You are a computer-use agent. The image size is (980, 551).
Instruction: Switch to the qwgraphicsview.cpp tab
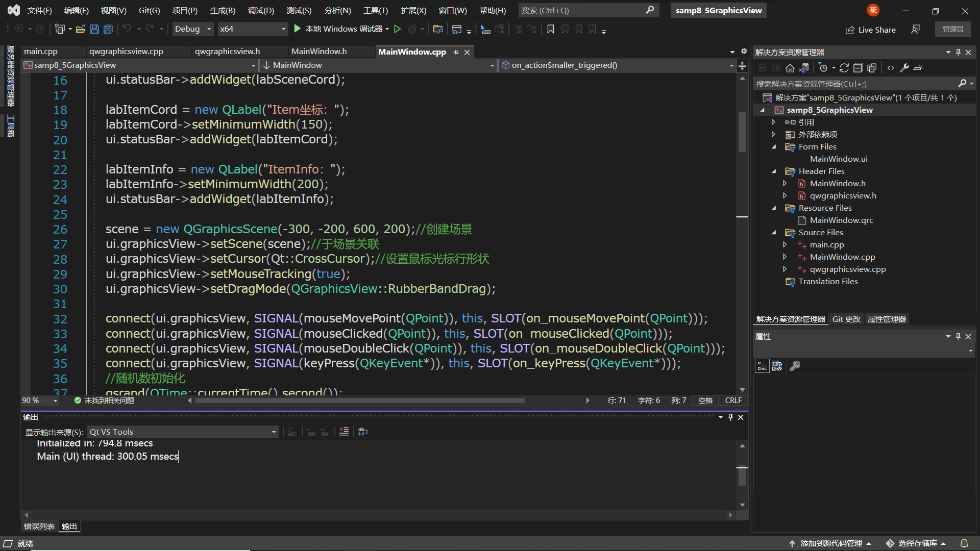(126, 52)
